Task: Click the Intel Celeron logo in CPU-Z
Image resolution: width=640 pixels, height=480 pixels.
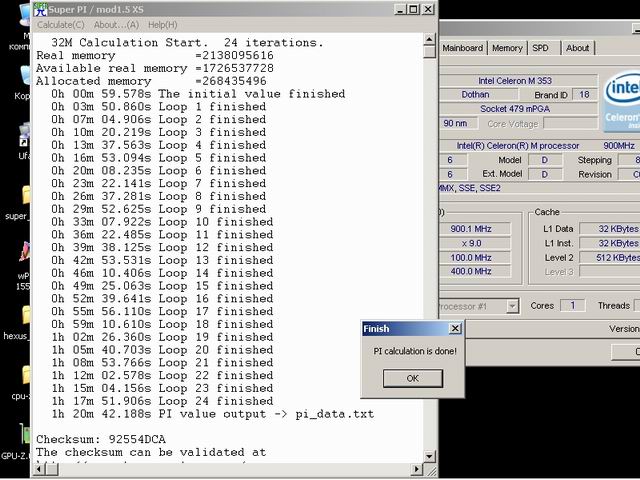Action: 621,102
